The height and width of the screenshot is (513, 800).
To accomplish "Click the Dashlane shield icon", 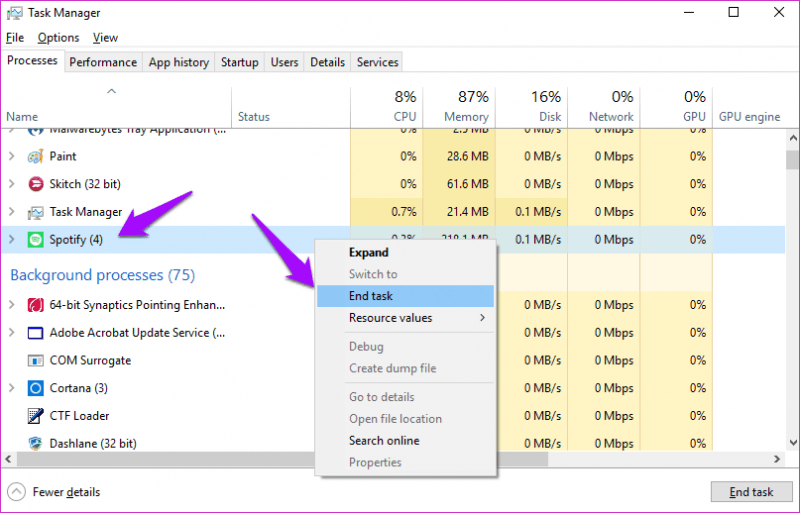I will click(x=36, y=443).
